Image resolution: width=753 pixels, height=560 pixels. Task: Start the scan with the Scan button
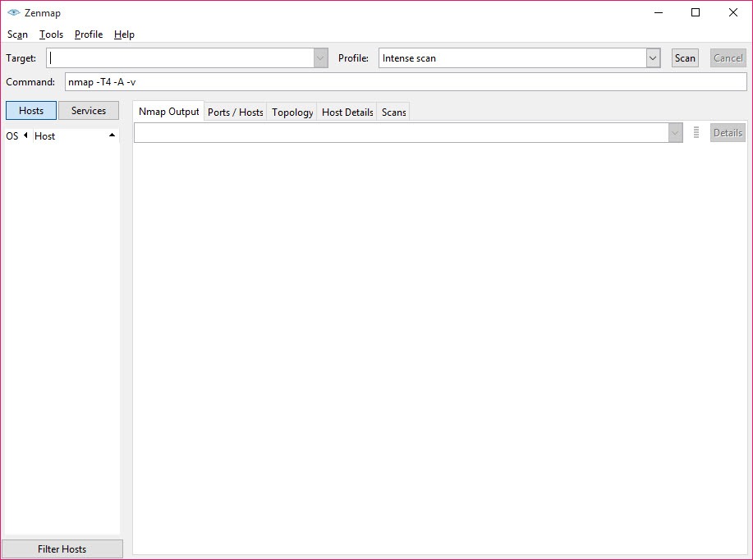tap(685, 58)
